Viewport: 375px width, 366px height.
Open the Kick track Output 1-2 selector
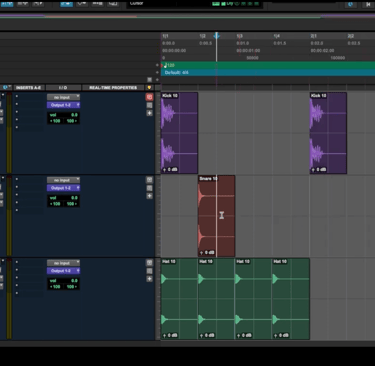63,105
